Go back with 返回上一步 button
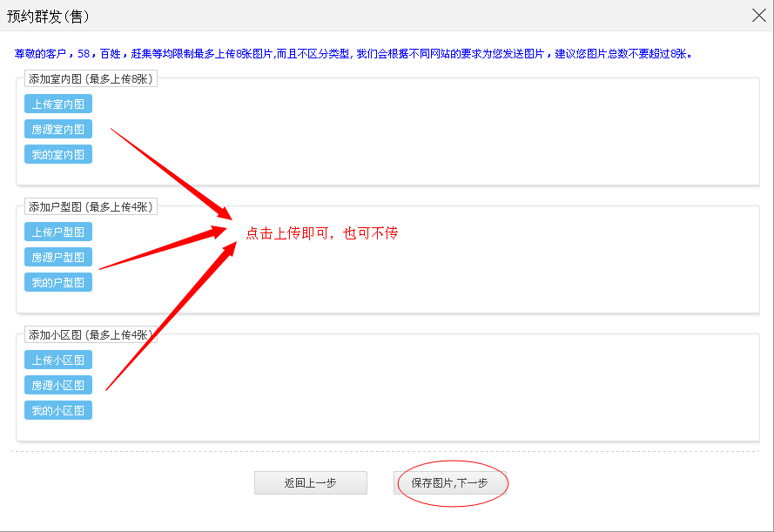The height and width of the screenshot is (532, 774). coord(311,482)
